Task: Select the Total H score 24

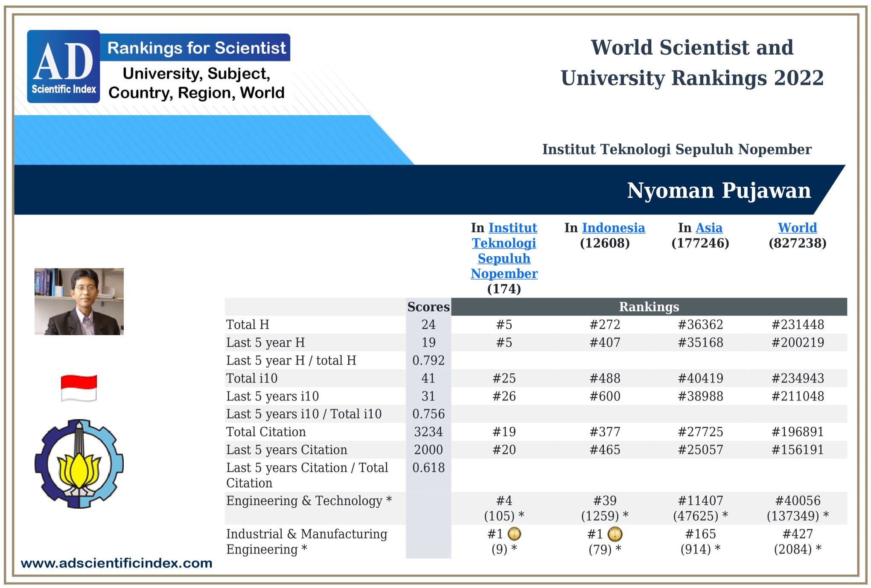Action: point(428,324)
